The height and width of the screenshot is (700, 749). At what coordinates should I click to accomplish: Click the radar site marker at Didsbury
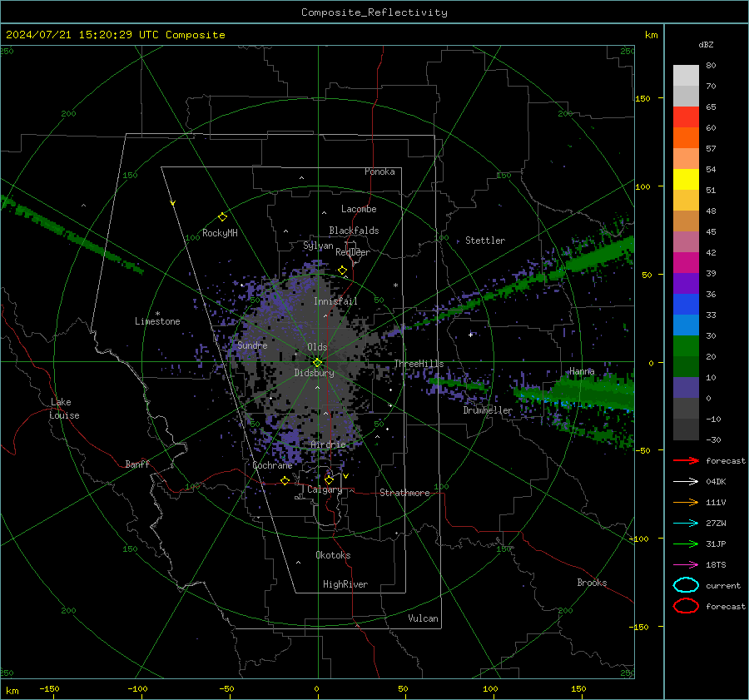[x=318, y=363]
